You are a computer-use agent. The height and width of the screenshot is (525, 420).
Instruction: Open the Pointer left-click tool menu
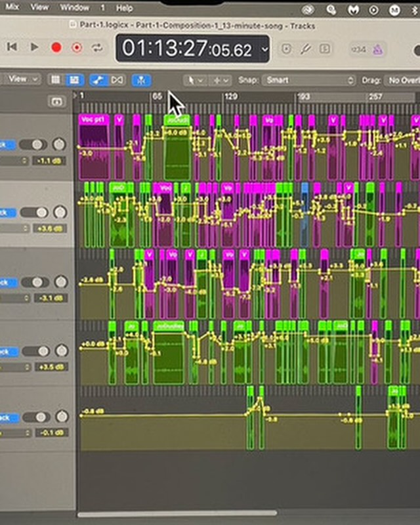pyautogui.click(x=194, y=80)
